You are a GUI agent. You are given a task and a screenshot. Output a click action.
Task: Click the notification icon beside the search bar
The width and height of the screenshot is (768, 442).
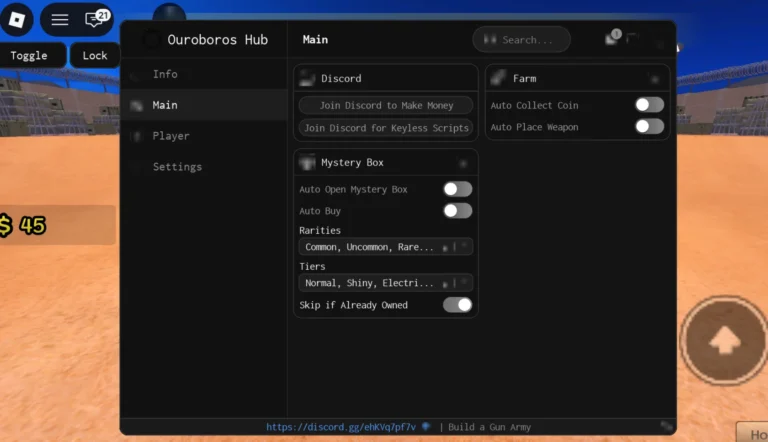point(612,37)
